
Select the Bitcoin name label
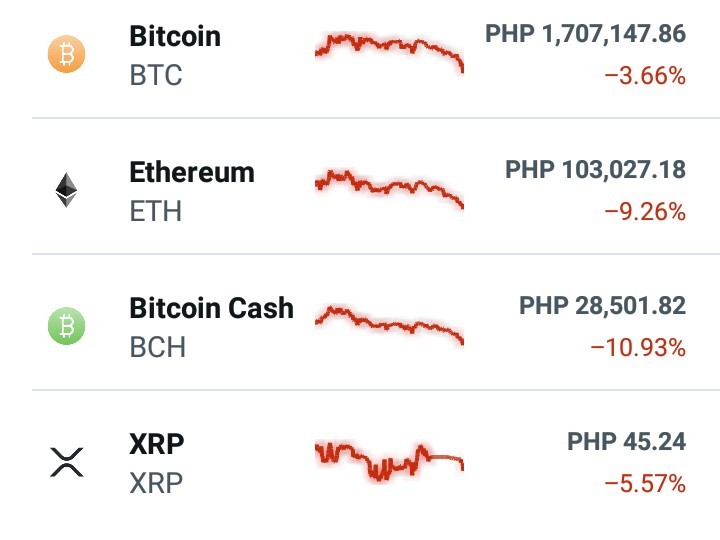pyautogui.click(x=175, y=36)
